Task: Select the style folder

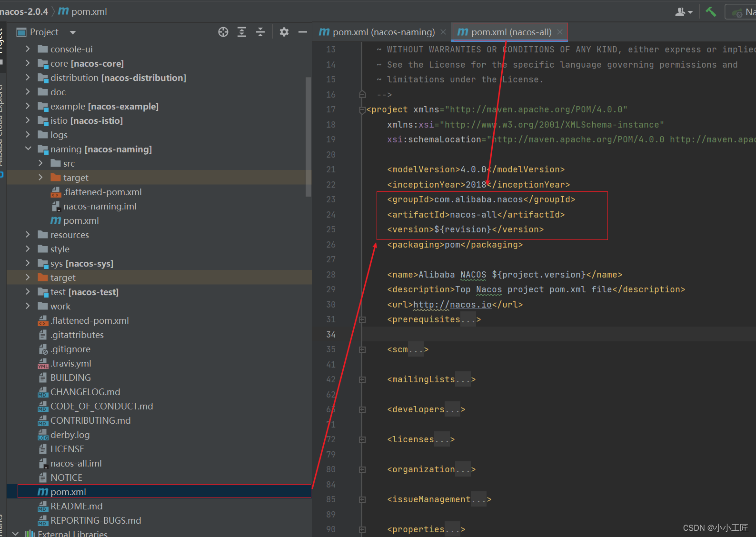Action: coord(60,249)
